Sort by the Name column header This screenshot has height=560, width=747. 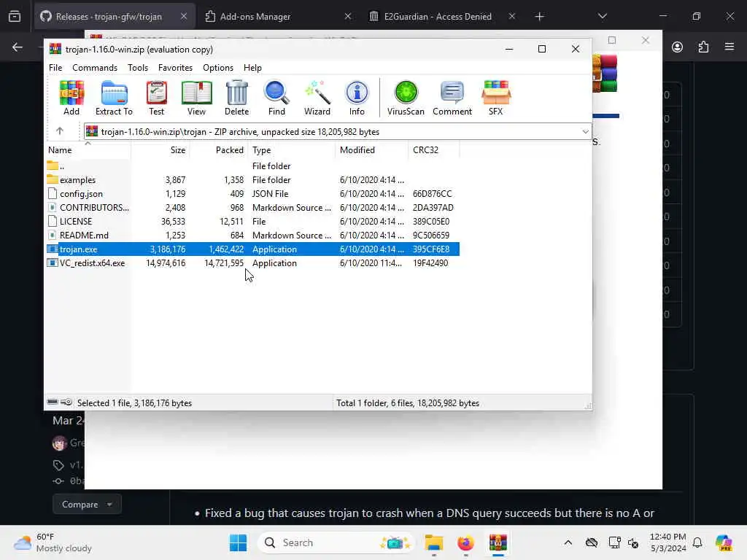(88, 150)
